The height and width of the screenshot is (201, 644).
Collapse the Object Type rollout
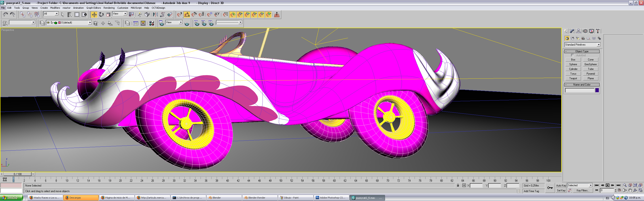582,51
